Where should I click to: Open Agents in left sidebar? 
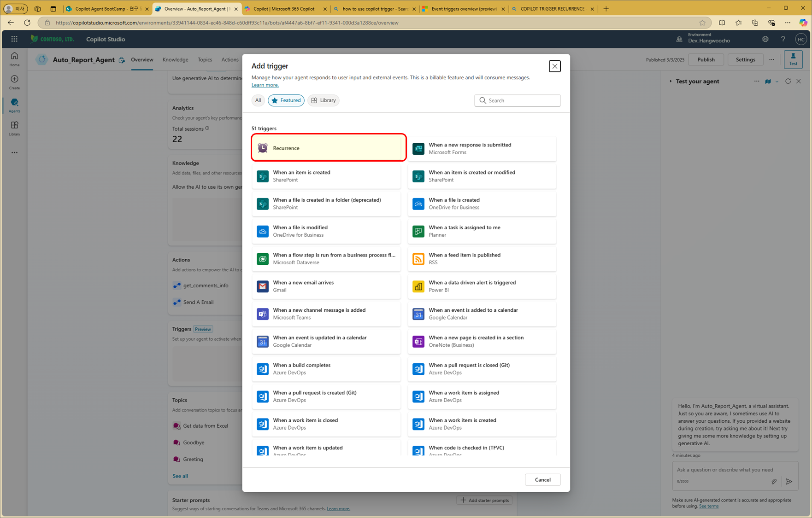pos(14,105)
